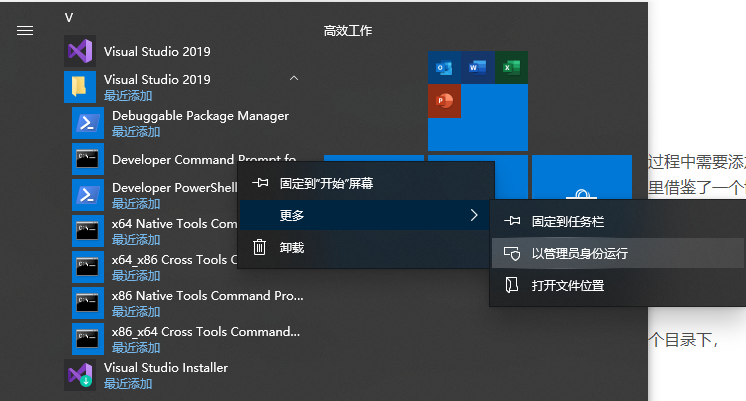Image resolution: width=746 pixels, height=401 pixels.
Task: Launch x64_x86 Cross Tools entry text
Action: (175, 260)
